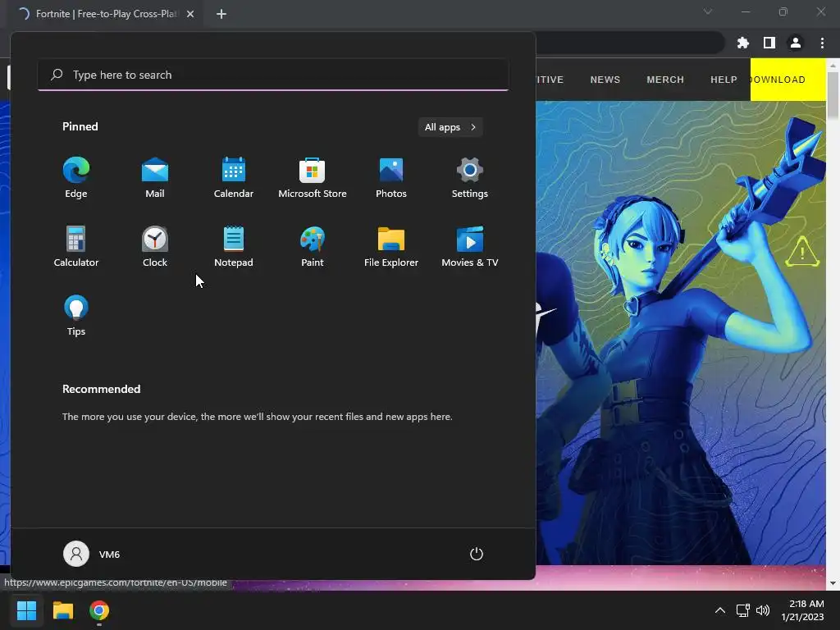The image size is (840, 630).
Task: Open network status tray icon
Action: click(742, 610)
